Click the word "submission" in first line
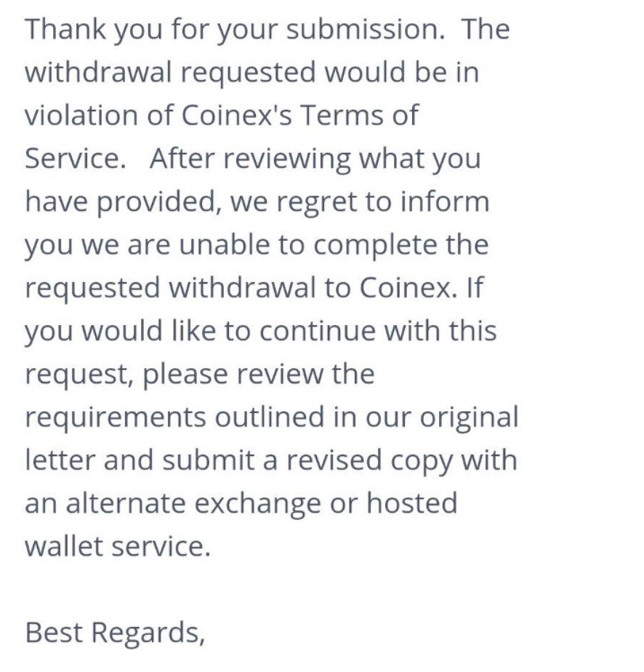 click(366, 29)
